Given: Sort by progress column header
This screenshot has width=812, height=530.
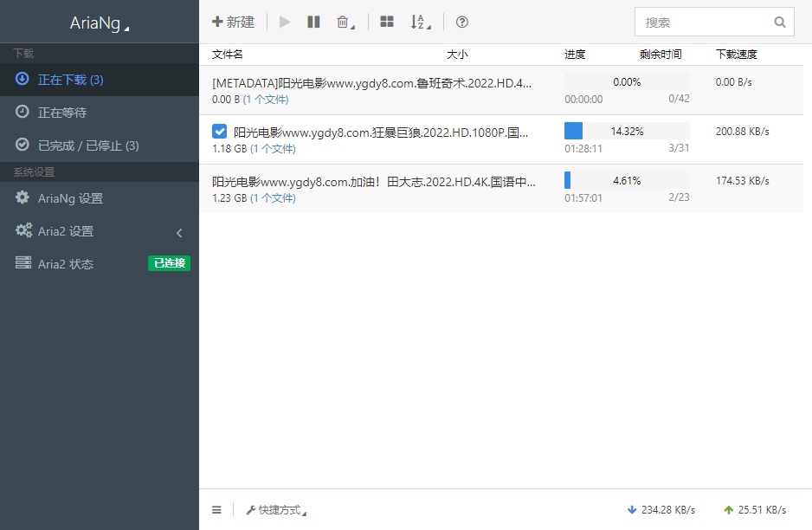Looking at the screenshot, I should point(575,55).
